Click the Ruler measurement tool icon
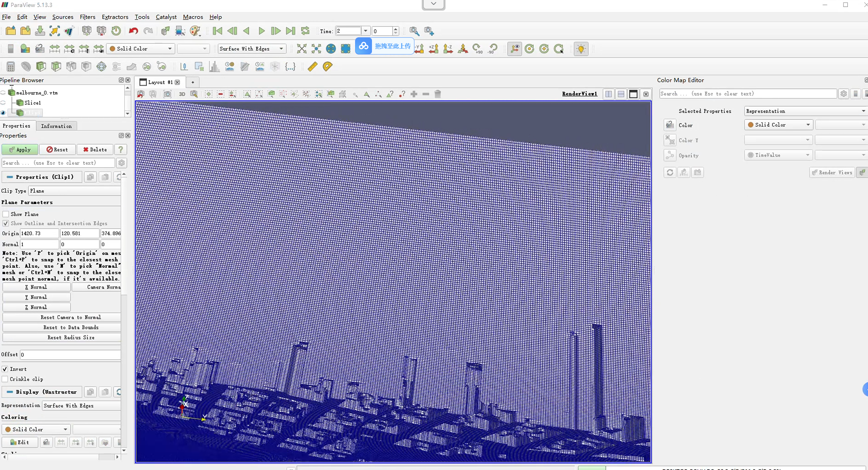The image size is (868, 470). tap(312, 67)
